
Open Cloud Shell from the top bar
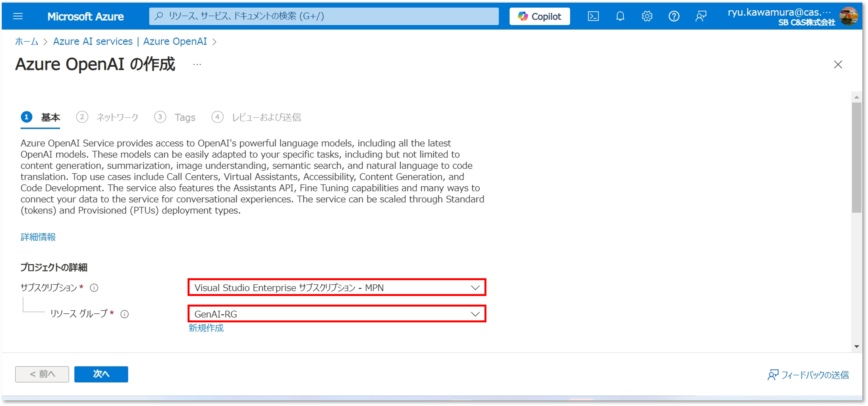pos(593,16)
